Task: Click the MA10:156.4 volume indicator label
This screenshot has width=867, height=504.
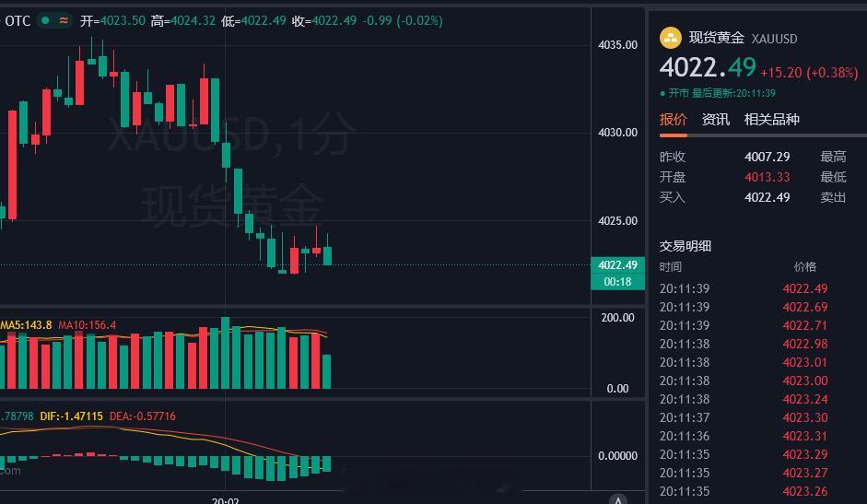Action: coord(88,324)
